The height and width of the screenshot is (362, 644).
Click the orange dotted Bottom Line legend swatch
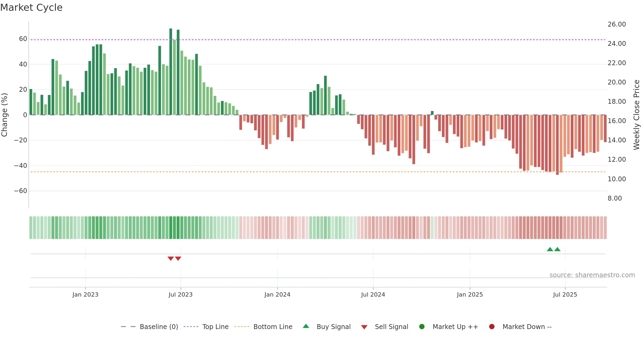point(242,327)
